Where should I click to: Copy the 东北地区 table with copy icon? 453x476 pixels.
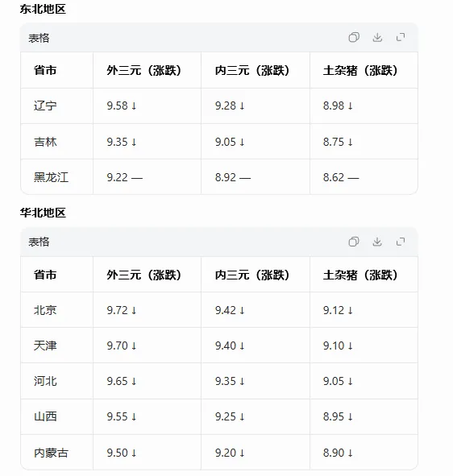pos(354,37)
